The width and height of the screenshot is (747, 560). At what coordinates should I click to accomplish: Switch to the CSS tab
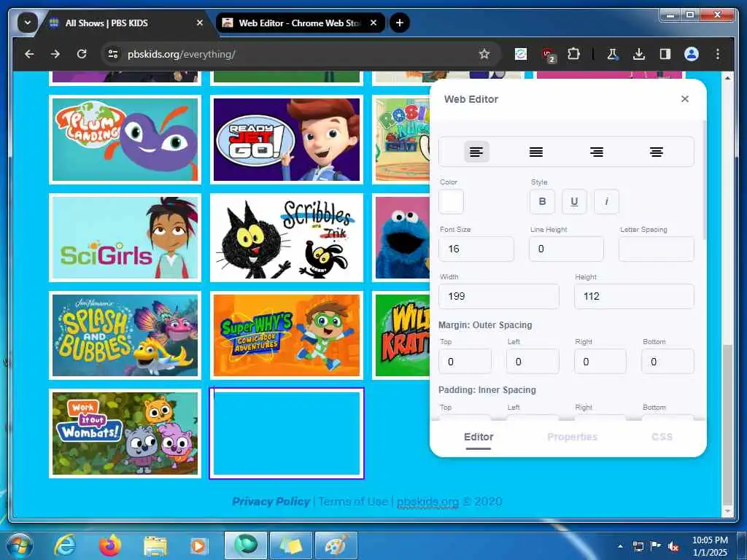(662, 437)
